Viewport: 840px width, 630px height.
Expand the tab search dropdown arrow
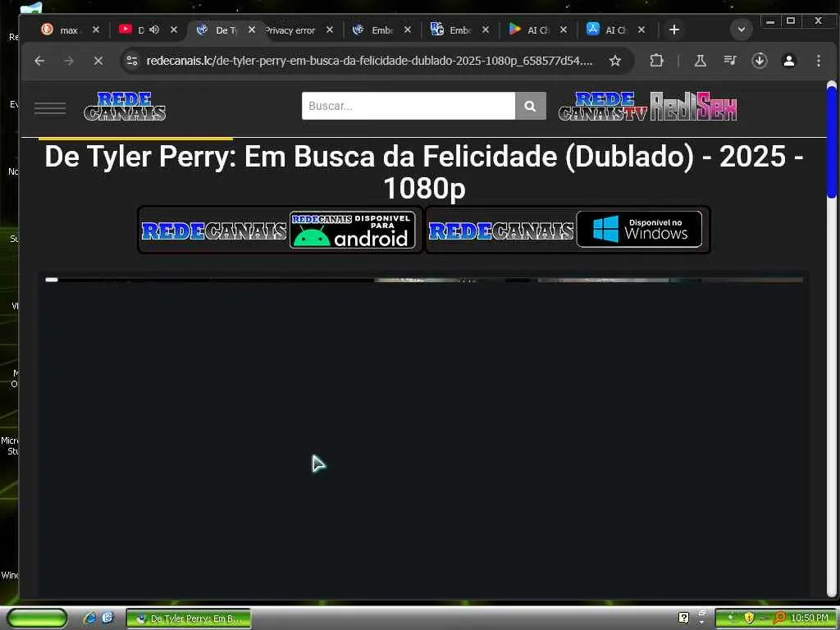742,30
